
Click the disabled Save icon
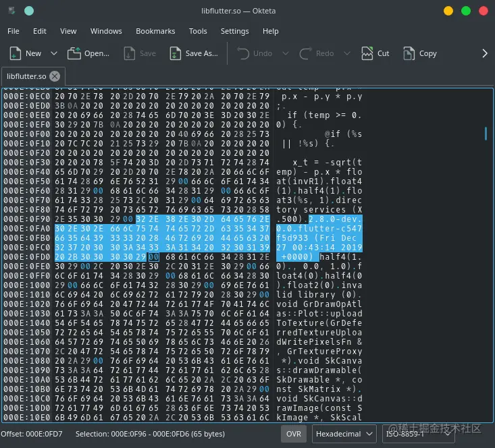pos(129,53)
